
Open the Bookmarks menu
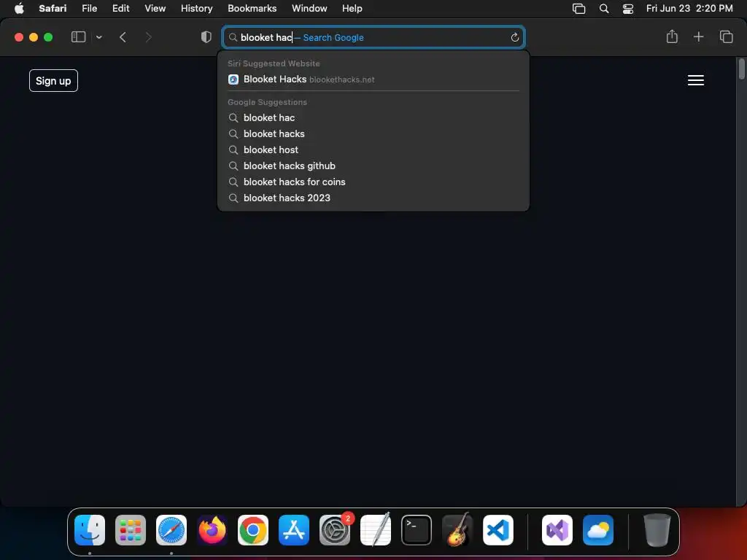(252, 9)
